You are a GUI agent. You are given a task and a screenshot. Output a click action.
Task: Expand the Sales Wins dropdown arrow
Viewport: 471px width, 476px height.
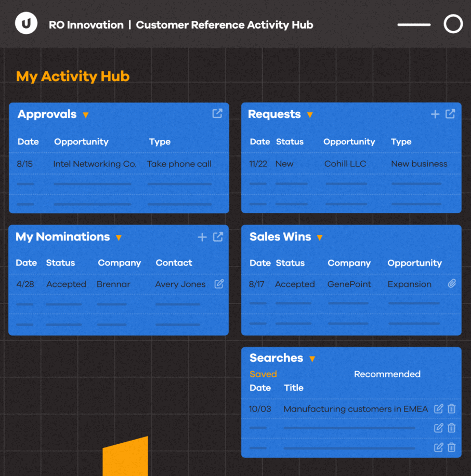(320, 237)
